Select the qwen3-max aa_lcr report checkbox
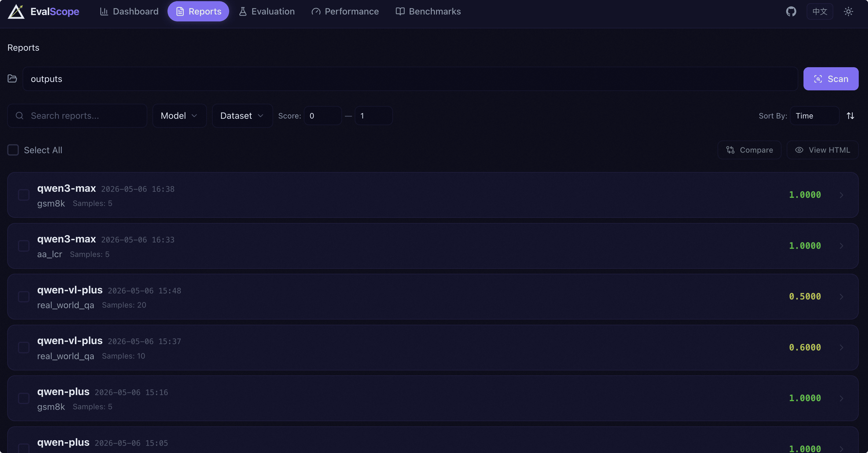Image resolution: width=868 pixels, height=453 pixels. click(24, 246)
